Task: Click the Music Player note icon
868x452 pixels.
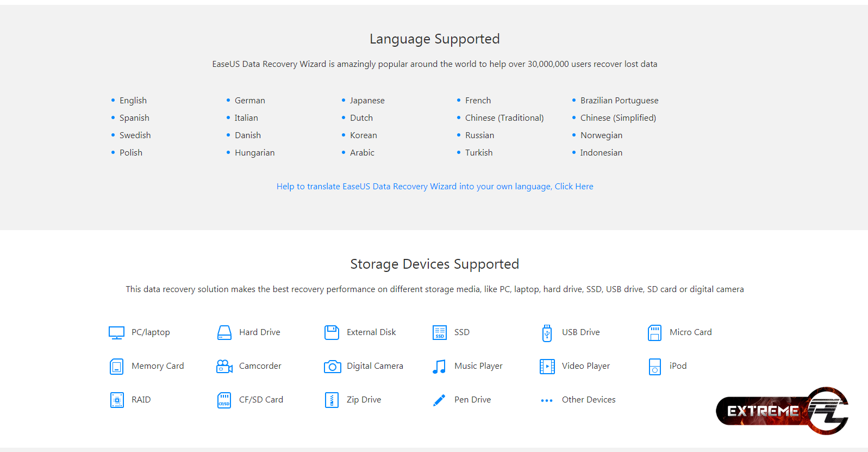Action: point(439,367)
